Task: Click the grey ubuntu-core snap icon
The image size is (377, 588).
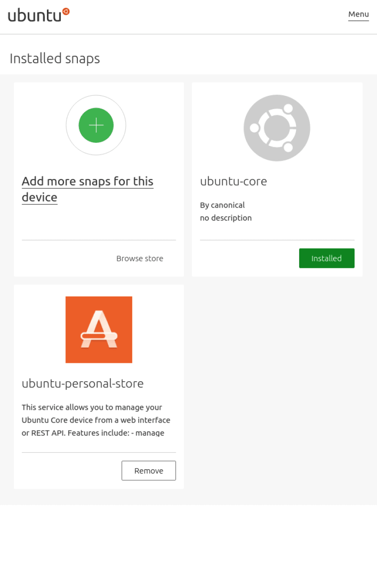Action: point(277,128)
